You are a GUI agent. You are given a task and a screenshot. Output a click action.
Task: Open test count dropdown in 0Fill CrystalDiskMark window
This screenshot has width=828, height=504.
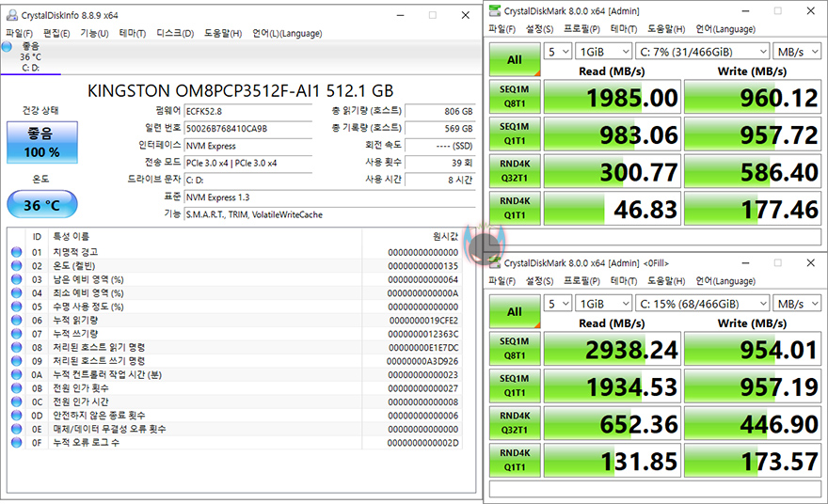coord(558,304)
